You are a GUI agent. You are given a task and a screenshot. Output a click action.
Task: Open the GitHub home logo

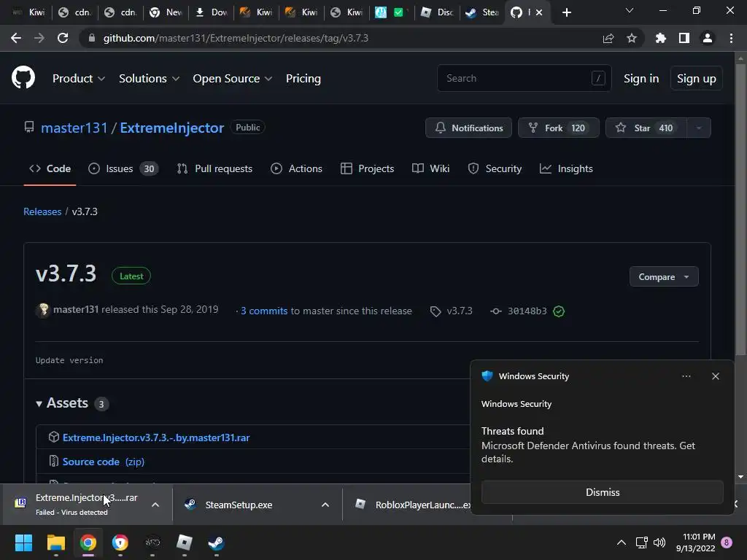coord(23,78)
